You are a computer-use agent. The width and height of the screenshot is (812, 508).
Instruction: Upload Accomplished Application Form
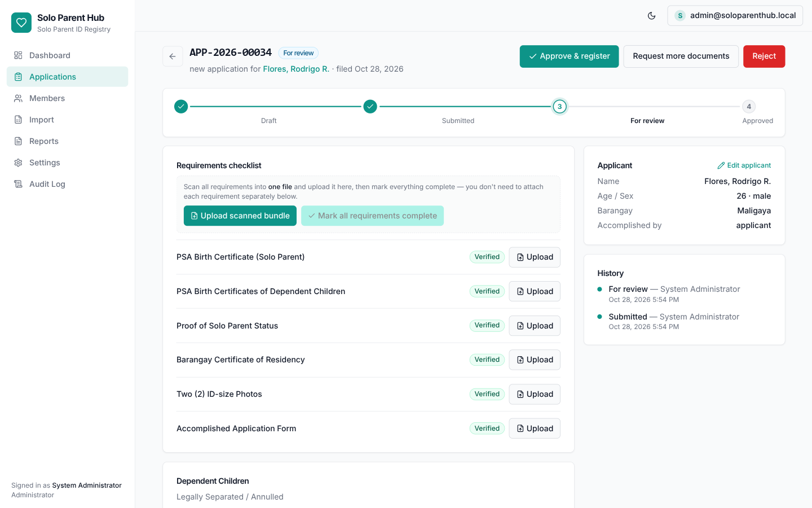(x=535, y=428)
